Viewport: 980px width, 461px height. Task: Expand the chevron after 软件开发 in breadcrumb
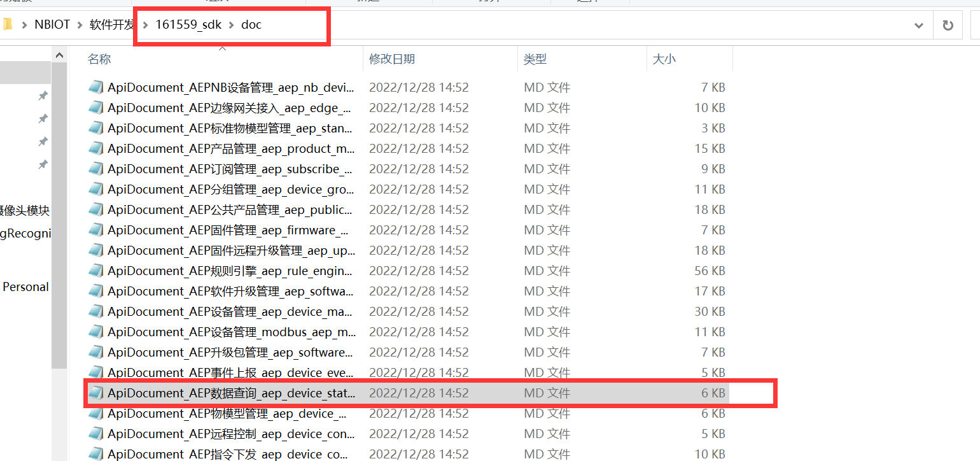[x=146, y=25]
